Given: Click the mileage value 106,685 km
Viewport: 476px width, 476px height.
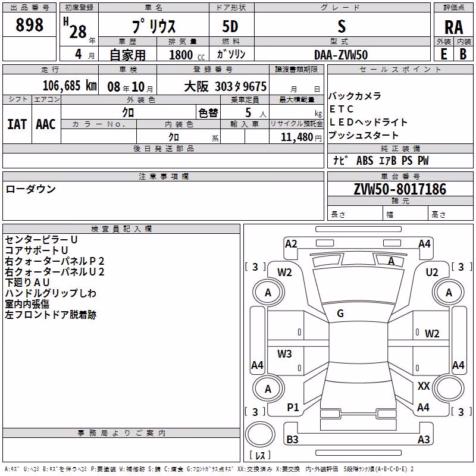Looking at the screenshot, I should tap(70, 86).
